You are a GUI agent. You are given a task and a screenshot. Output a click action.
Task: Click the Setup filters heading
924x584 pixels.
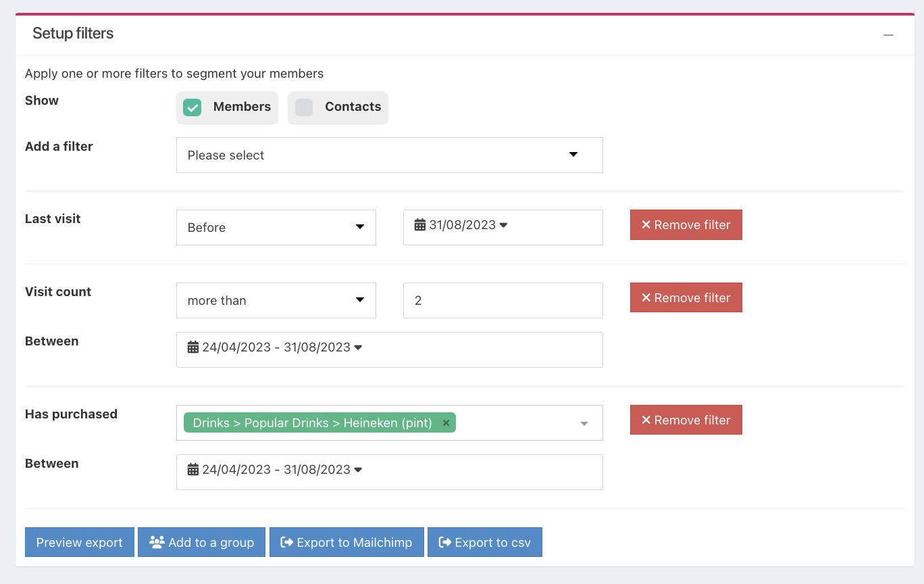(73, 34)
